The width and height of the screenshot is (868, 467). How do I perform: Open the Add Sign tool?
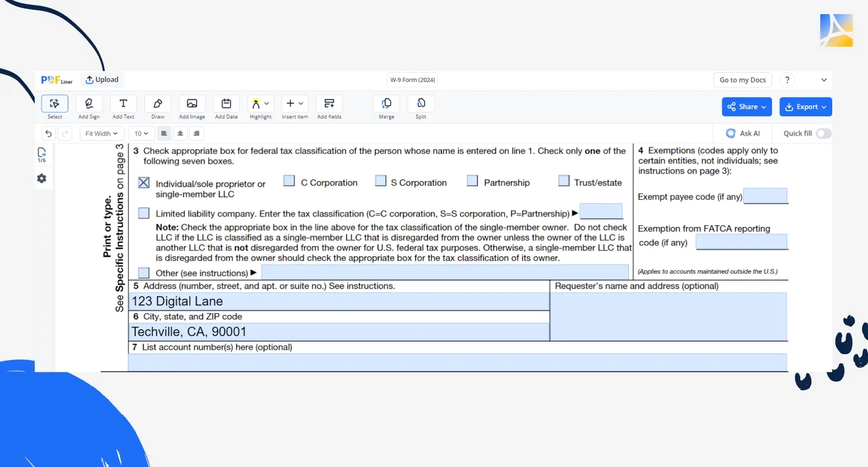[89, 104]
